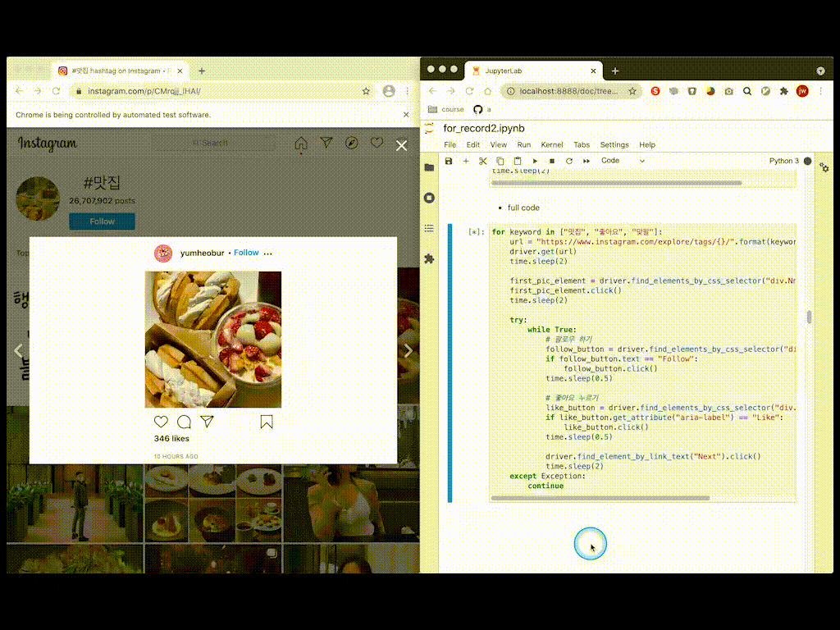Open Instagram activity heart icon in header
Image resolution: width=840 pixels, height=630 pixels.
pyautogui.click(x=377, y=143)
